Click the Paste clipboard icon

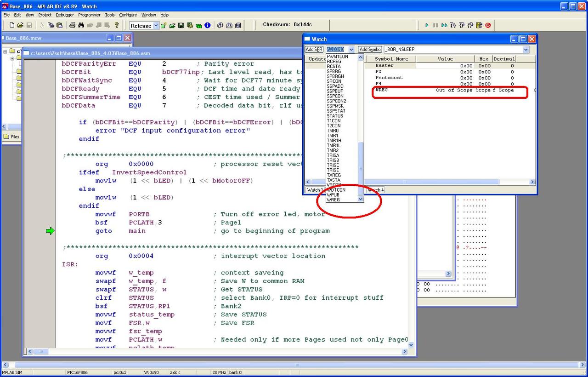[x=59, y=25]
